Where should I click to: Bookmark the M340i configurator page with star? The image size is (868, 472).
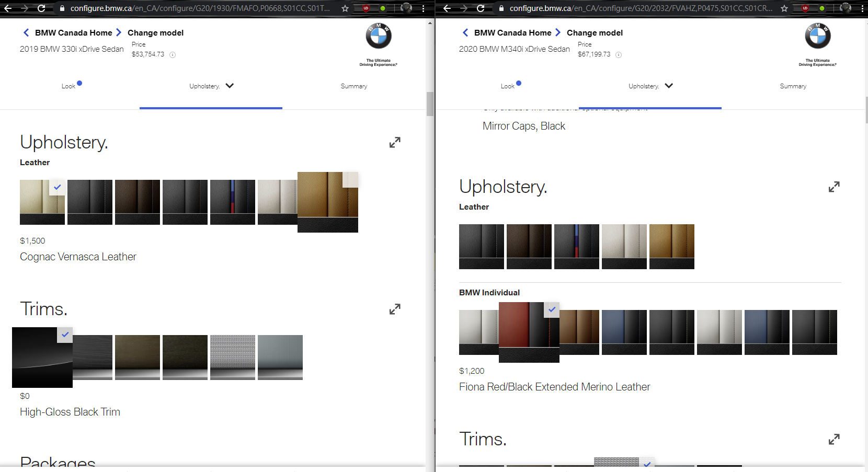click(x=784, y=8)
